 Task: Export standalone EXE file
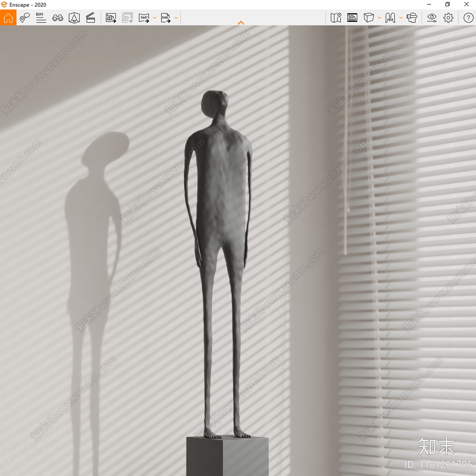166,18
